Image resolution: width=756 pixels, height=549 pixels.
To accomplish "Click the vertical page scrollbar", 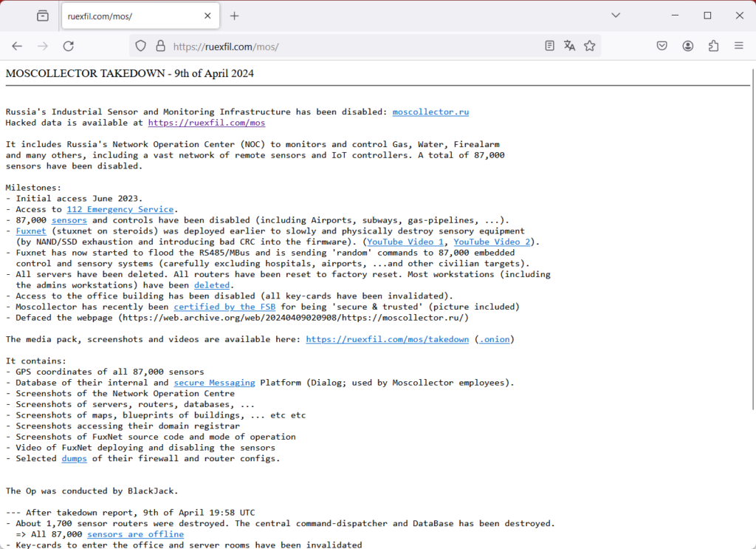I will click(752, 244).
